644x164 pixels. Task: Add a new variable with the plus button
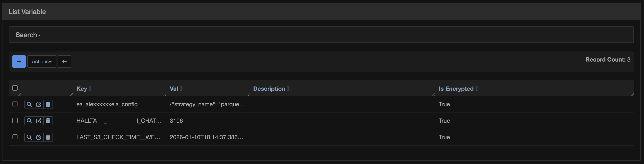point(19,61)
